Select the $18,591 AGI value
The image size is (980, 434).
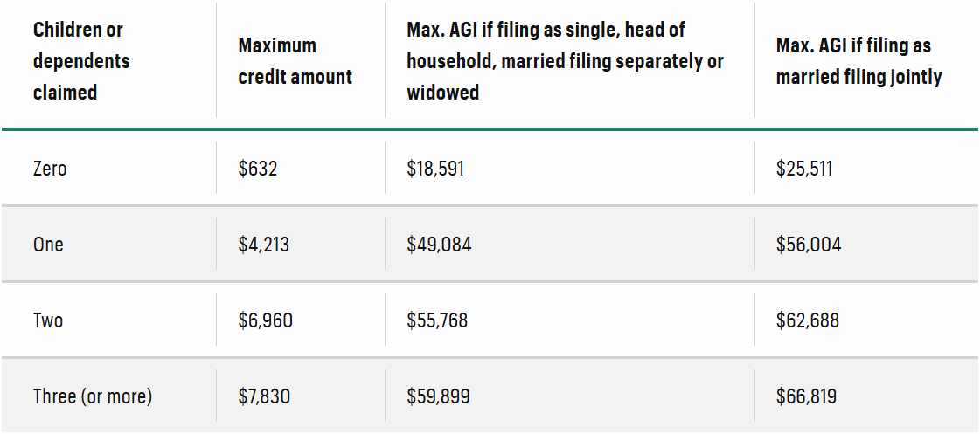click(435, 168)
